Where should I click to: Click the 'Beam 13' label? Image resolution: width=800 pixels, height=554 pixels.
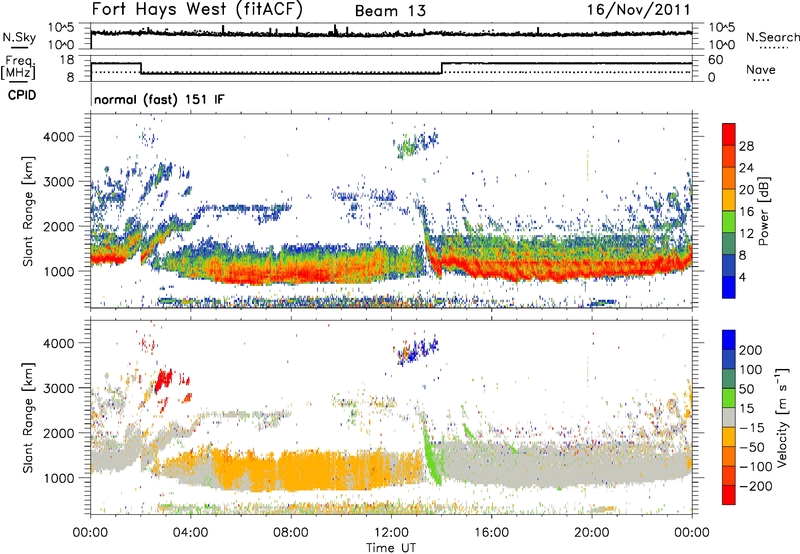[x=390, y=11]
